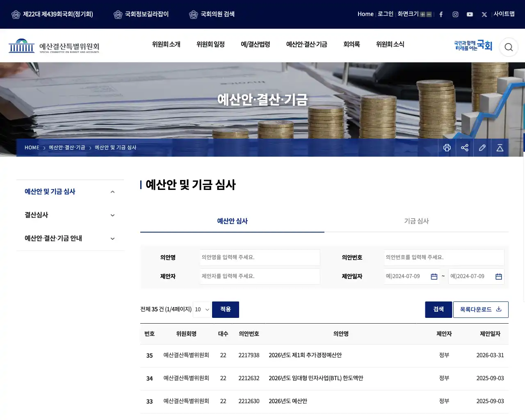Open the YouTube icon link
The image size is (525, 420).
pyautogui.click(x=470, y=14)
